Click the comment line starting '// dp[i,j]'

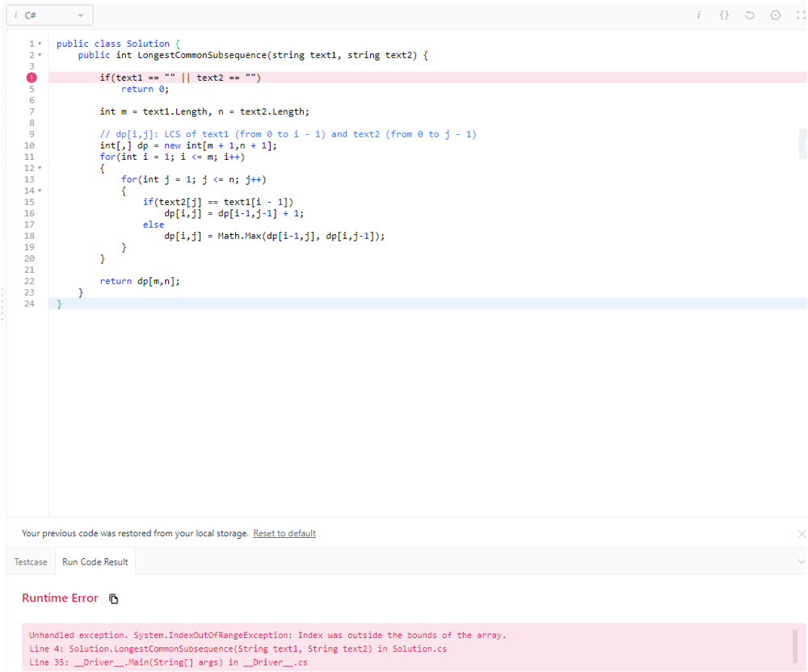click(288, 134)
